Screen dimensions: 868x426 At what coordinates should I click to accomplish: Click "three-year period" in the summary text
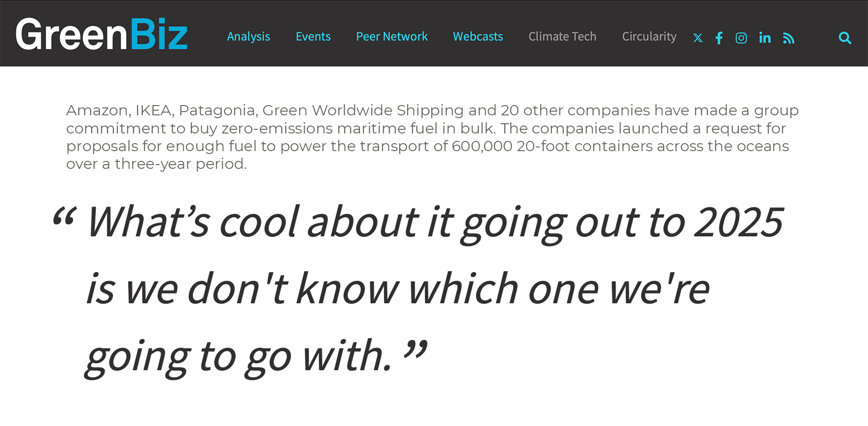pyautogui.click(x=180, y=164)
